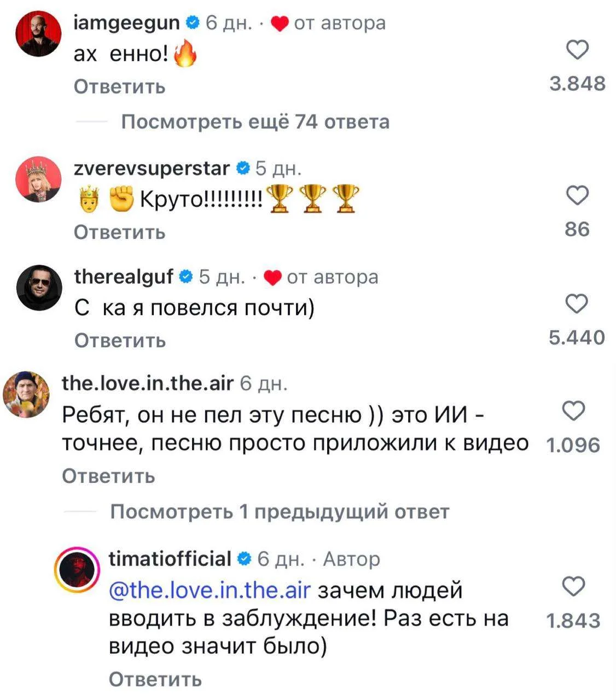Image resolution: width=616 pixels, height=700 pixels.
Task: Tap therealguf profile avatar
Action: tap(38, 288)
